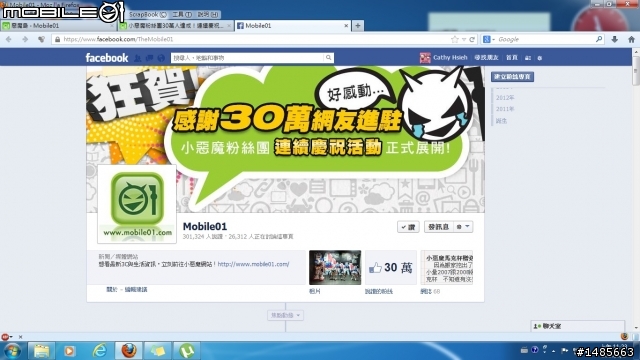Open Firefox downloads arrow icon
This screenshot has width=640, height=360.
tap(614, 39)
